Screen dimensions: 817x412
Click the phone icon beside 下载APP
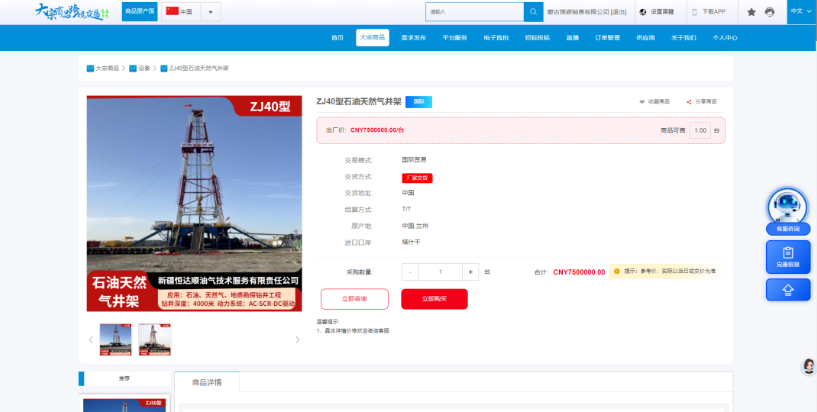[x=694, y=12]
